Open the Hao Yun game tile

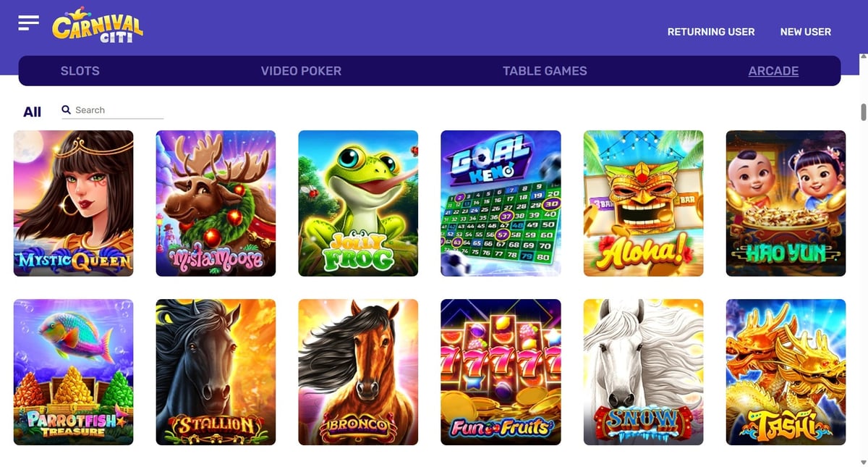786,203
